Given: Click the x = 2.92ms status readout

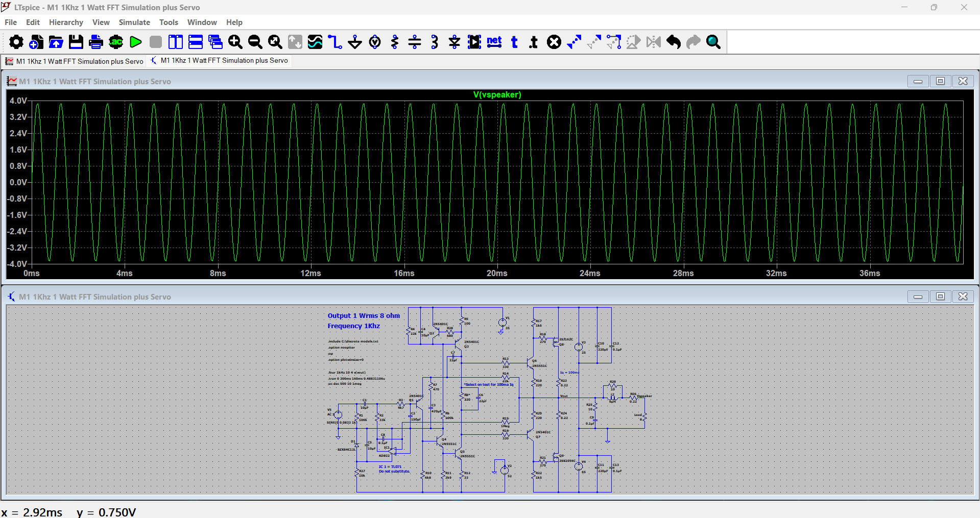Looking at the screenshot, I should tap(32, 512).
